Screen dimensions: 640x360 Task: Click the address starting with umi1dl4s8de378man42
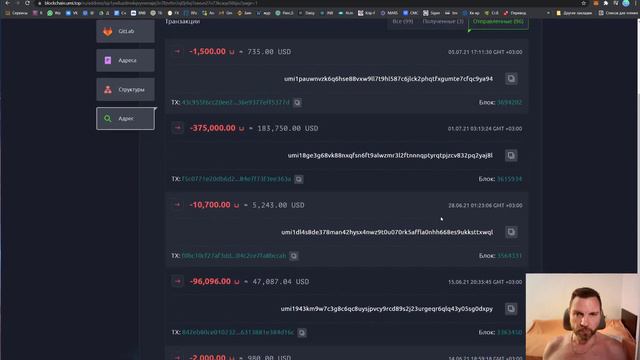pyautogui.click(x=387, y=232)
